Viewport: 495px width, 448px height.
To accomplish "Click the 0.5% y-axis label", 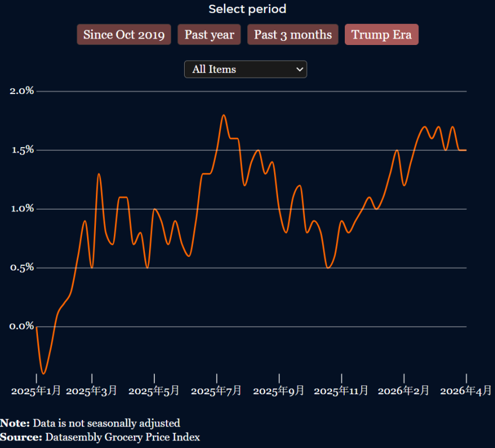I will [x=22, y=268].
